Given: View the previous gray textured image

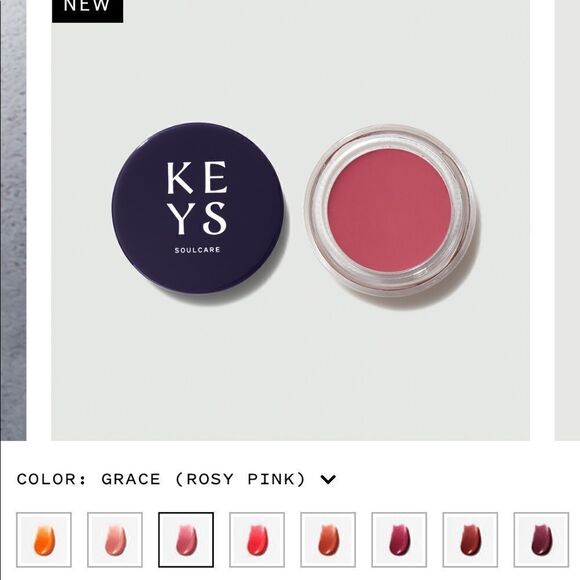Looking at the screenshot, I should [13, 220].
